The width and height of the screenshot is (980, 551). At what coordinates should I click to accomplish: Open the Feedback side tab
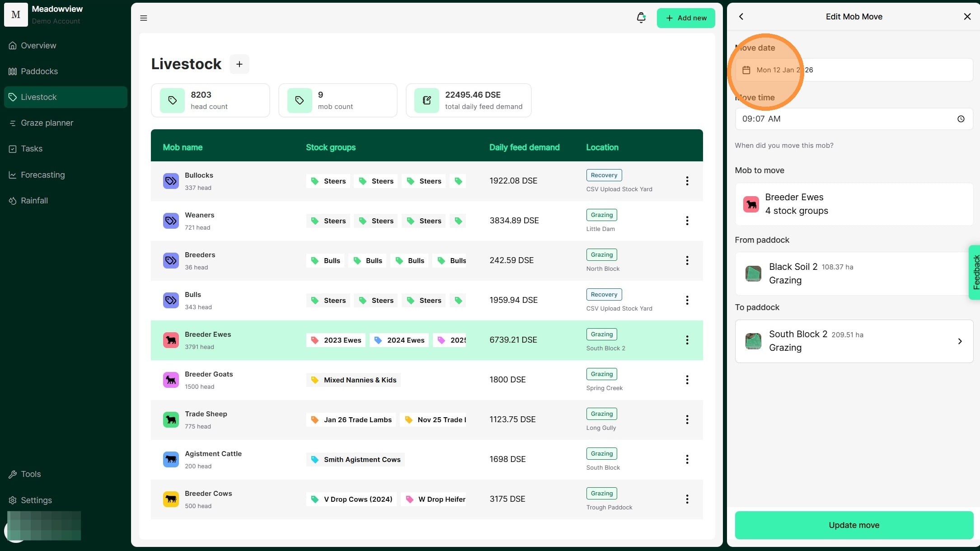coord(975,272)
